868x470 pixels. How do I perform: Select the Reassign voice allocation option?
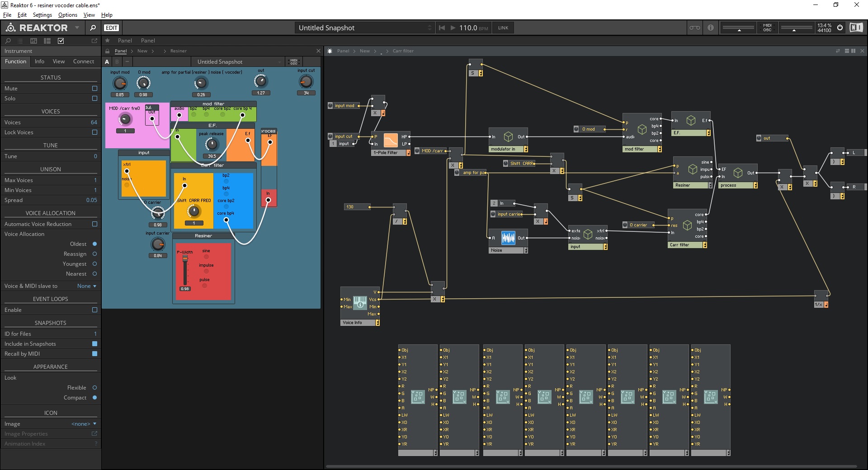click(x=94, y=254)
